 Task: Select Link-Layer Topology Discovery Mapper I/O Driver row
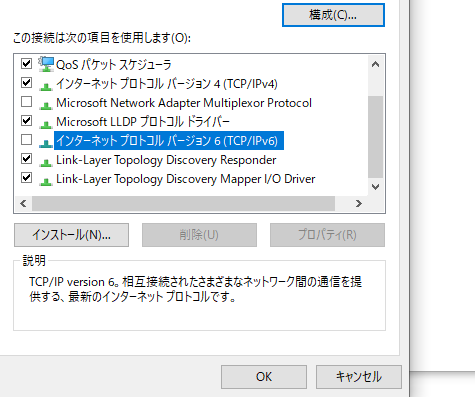point(186,179)
